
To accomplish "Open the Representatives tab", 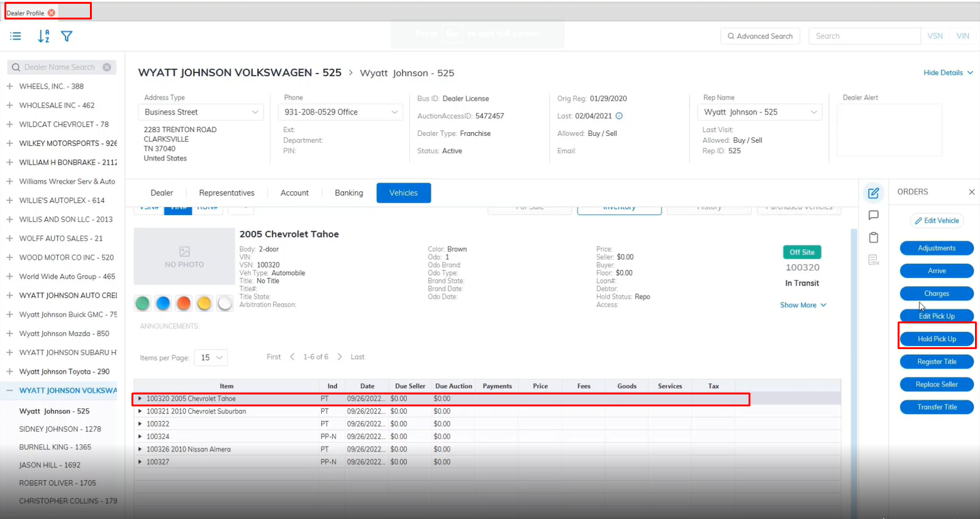I will [226, 193].
